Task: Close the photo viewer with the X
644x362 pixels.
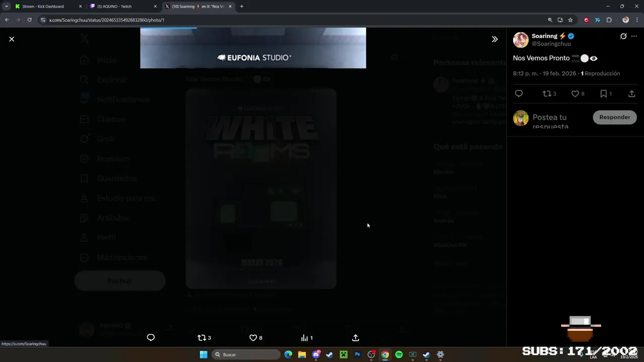Action: click(x=12, y=39)
